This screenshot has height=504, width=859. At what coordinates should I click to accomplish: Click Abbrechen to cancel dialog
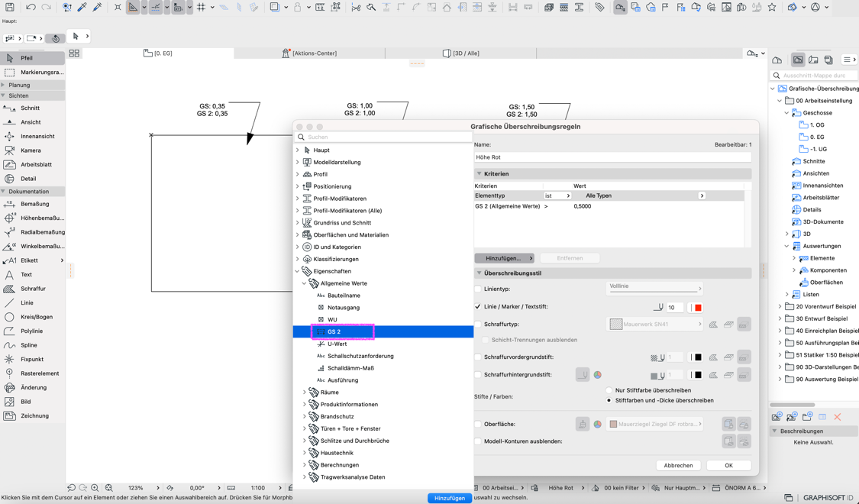(x=678, y=465)
